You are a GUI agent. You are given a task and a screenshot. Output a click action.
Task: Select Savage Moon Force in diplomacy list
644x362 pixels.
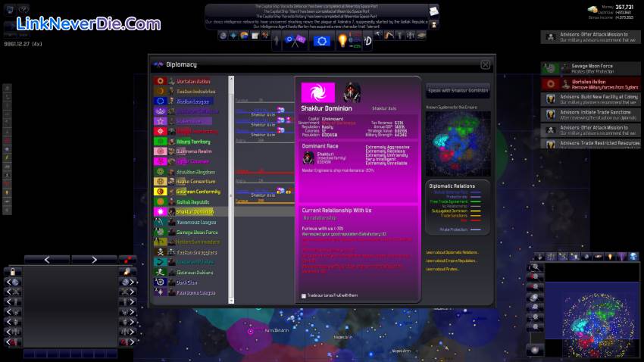[x=191, y=232]
